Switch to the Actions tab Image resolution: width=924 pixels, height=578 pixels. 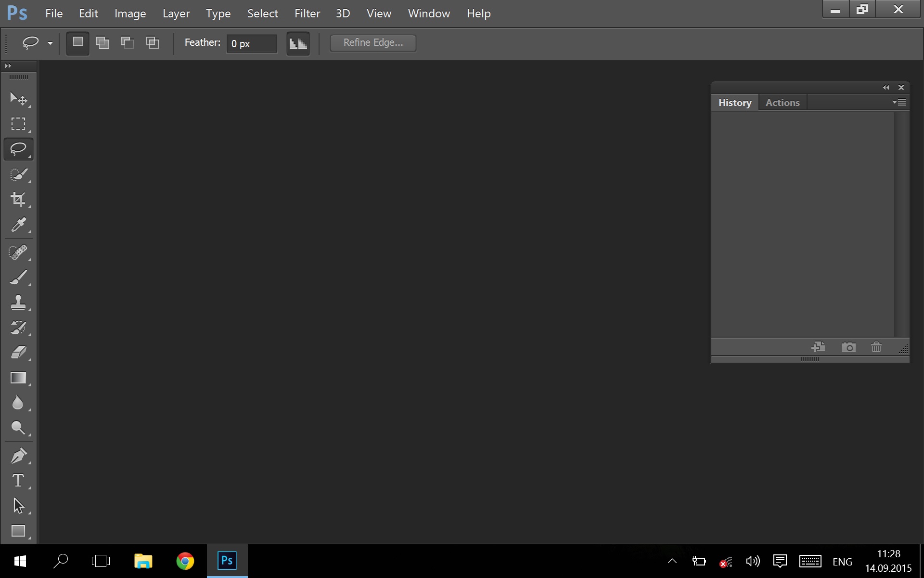tap(782, 103)
